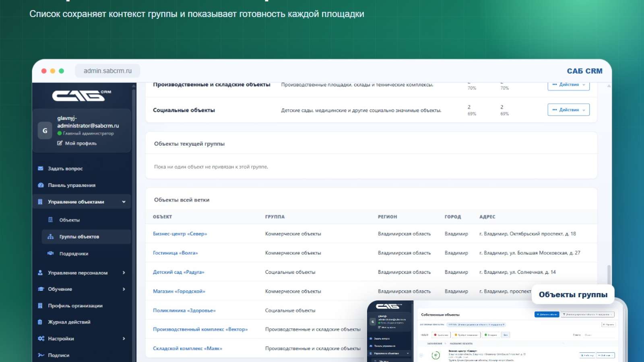This screenshot has height=362, width=644.
Task: Open Действия dropdown for Социальные объекты
Action: click(x=568, y=110)
